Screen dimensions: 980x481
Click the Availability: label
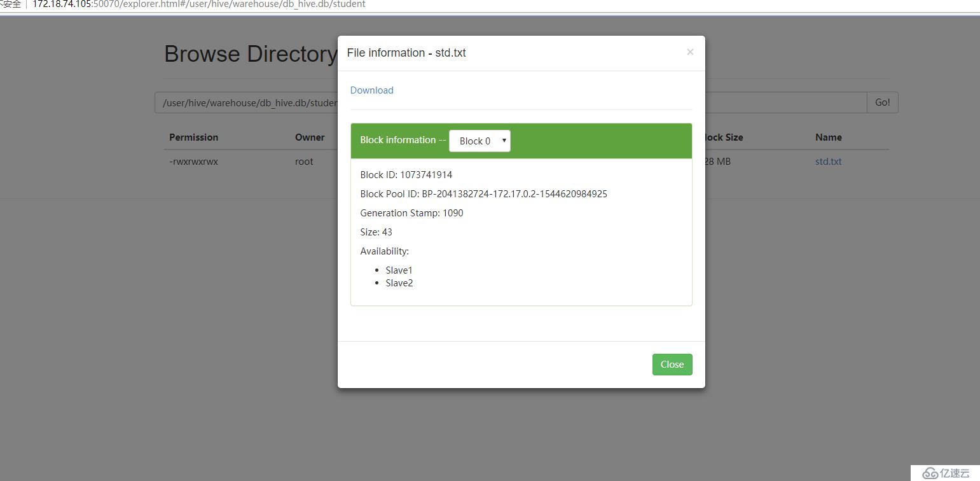[x=384, y=251]
